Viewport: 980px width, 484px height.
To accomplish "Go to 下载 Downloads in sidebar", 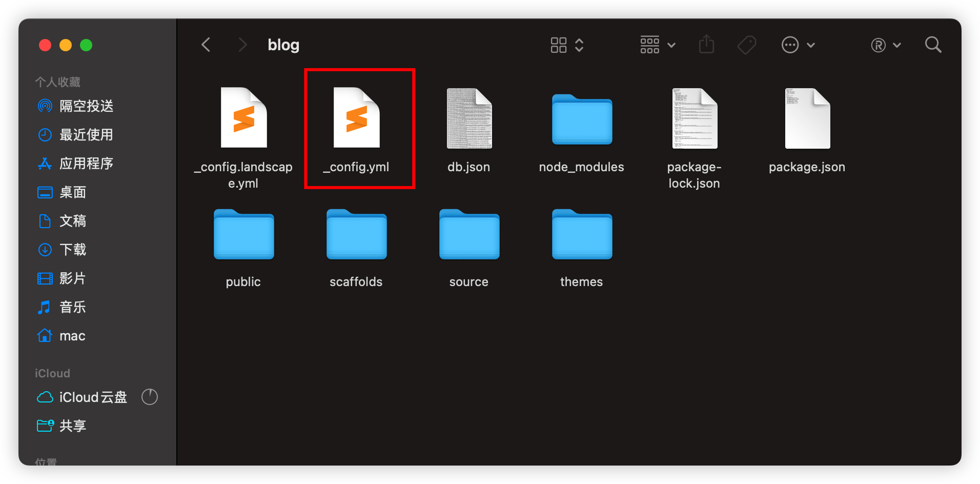I will (73, 250).
